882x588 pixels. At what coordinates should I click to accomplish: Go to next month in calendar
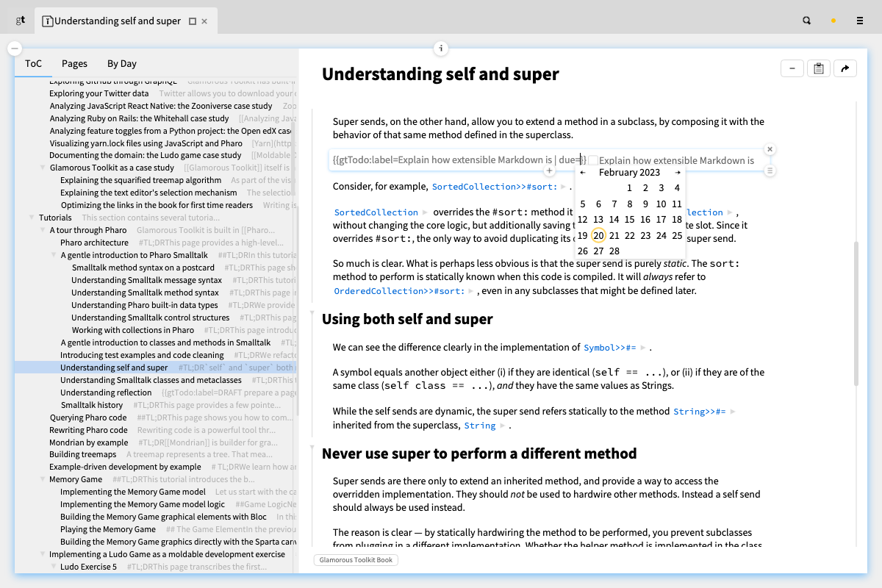[678, 173]
